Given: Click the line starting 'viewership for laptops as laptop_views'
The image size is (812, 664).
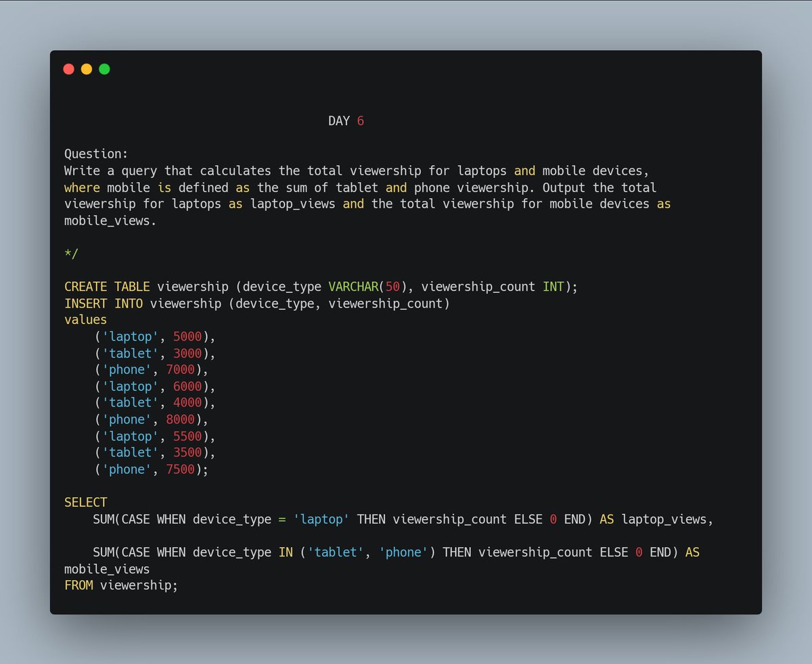Looking at the screenshot, I should [367, 204].
